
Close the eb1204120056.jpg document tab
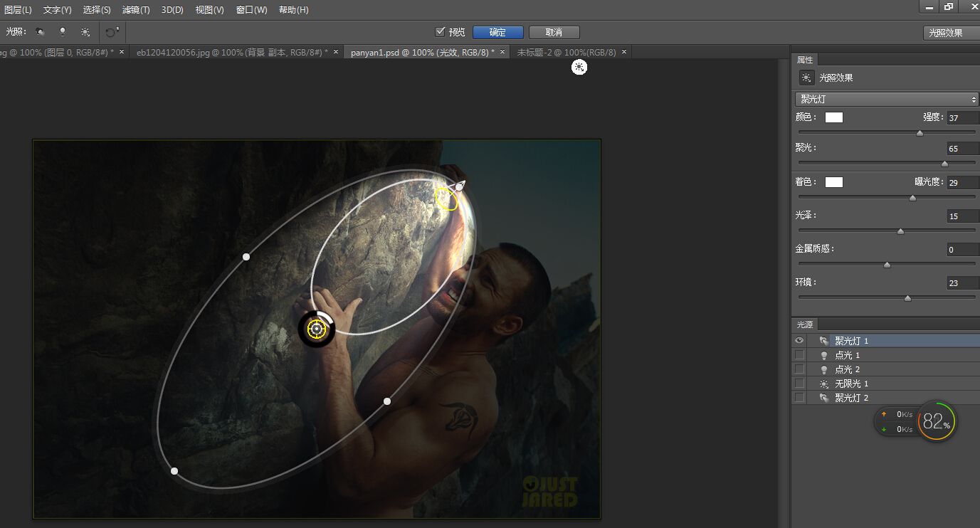tap(335, 52)
